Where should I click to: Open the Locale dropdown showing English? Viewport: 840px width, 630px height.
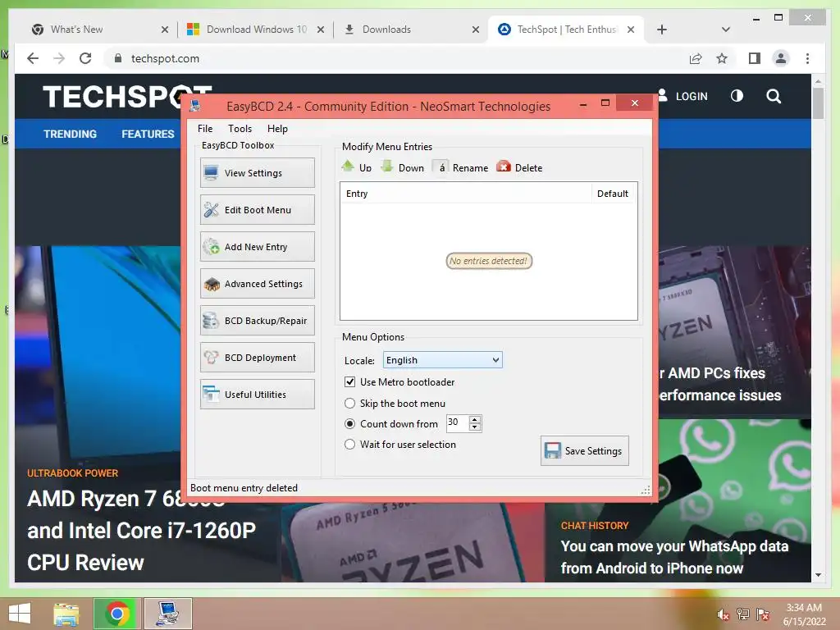(x=442, y=360)
